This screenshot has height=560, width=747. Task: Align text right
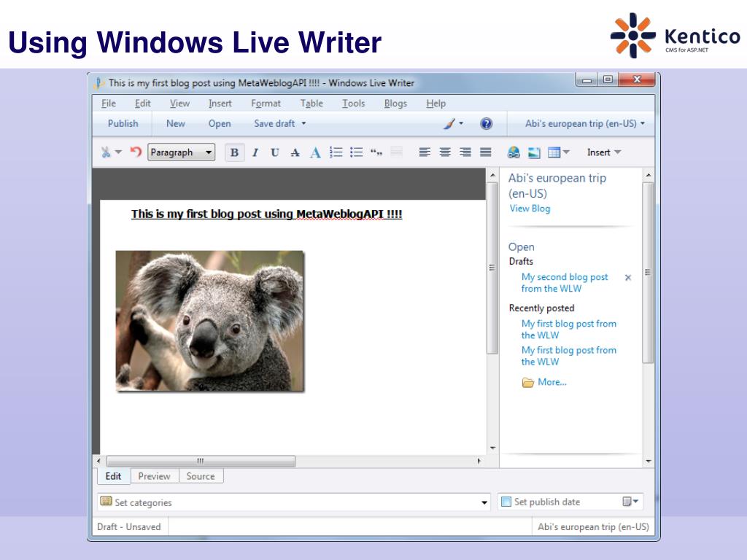[465, 152]
